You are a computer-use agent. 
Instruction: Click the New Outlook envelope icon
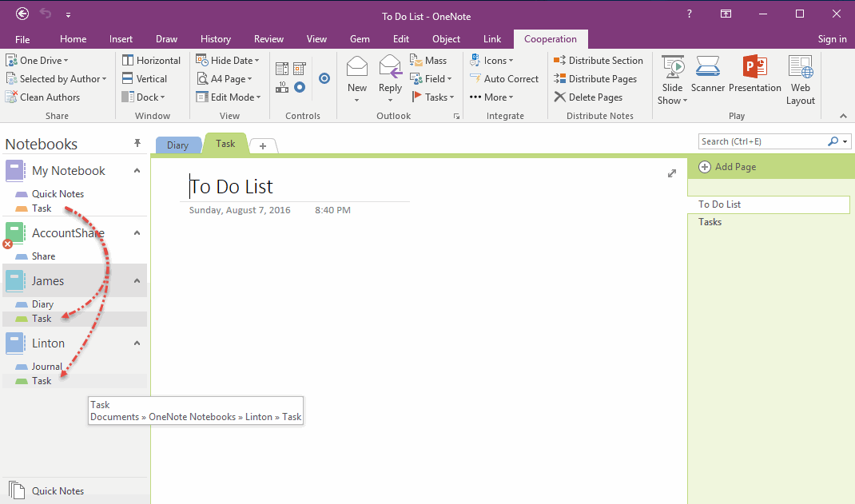357,66
